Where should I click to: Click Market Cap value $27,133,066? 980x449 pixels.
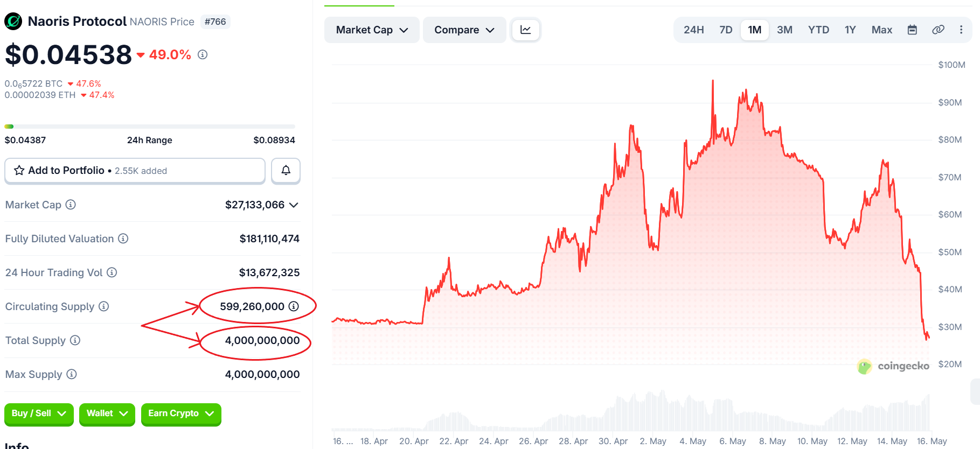point(255,205)
